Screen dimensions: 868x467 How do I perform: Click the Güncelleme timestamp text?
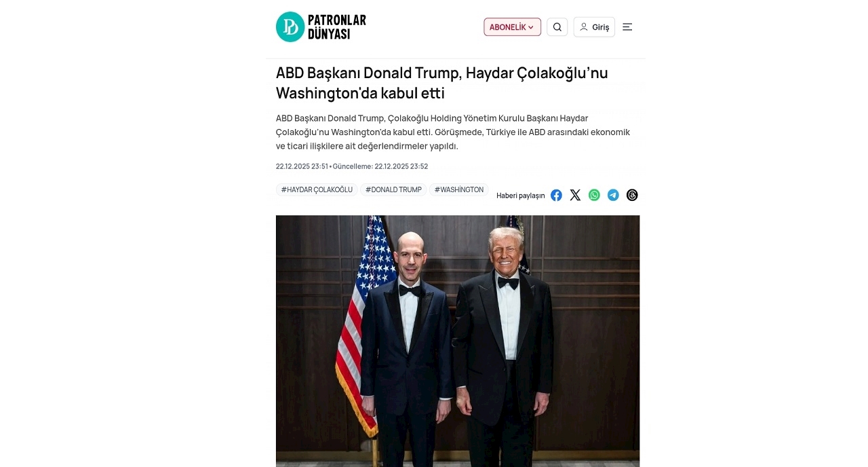[380, 166]
